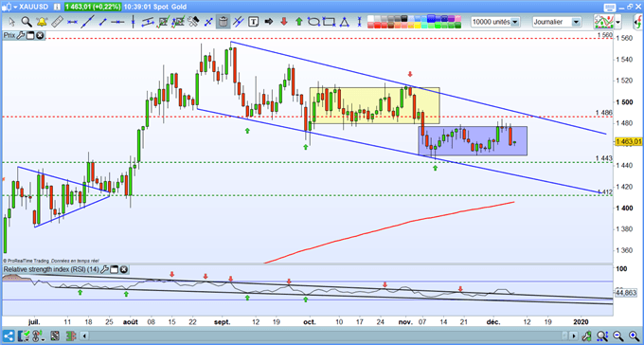Select the horizontal ray line tool
Screen dimensions: 644x345
pyautogui.click(x=117, y=22)
